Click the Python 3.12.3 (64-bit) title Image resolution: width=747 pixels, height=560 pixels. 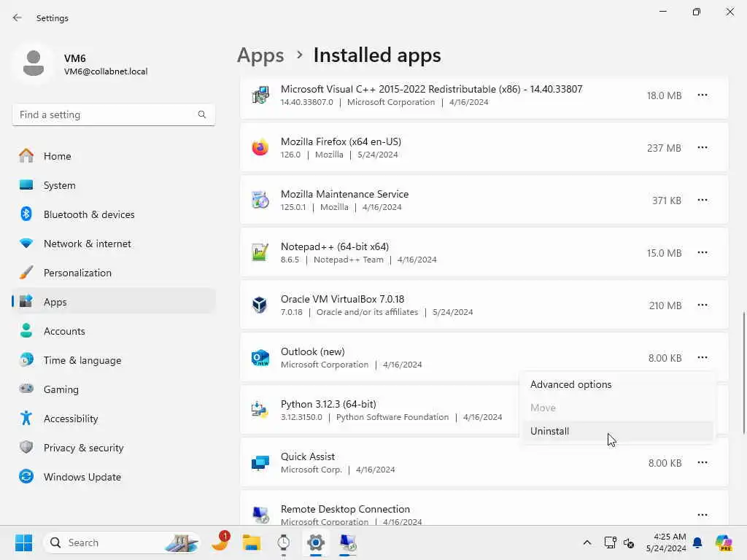click(328, 404)
